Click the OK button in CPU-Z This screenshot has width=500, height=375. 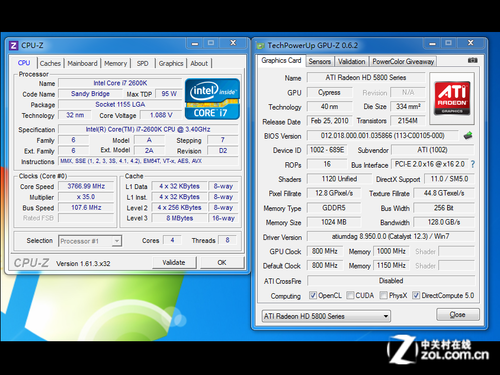[x=222, y=262]
